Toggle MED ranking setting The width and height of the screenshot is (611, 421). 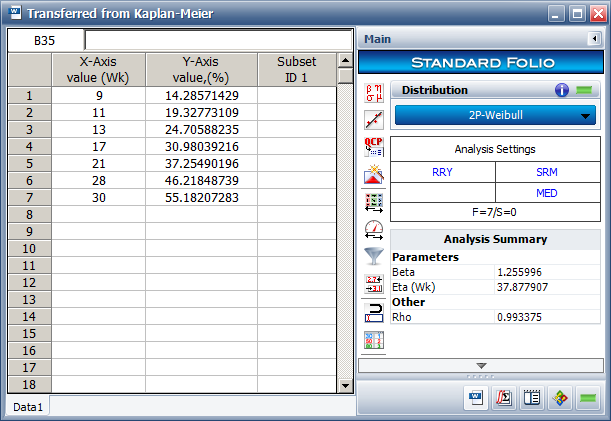pos(547,192)
